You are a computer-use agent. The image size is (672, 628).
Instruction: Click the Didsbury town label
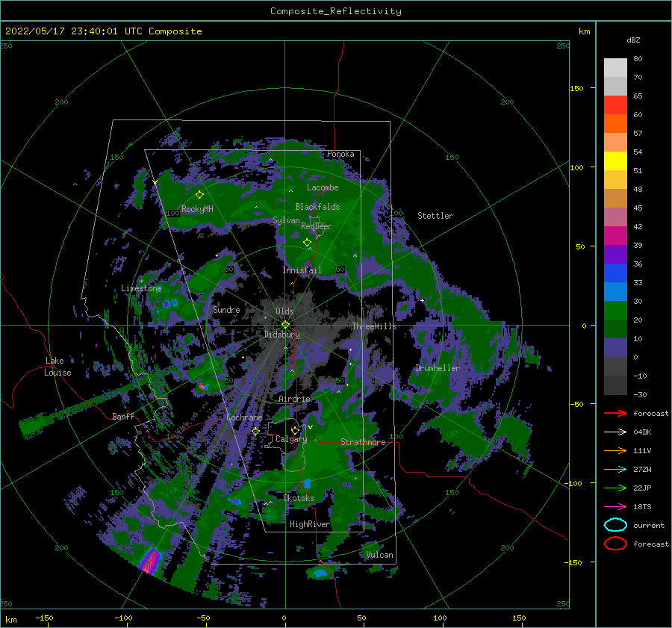(x=282, y=335)
